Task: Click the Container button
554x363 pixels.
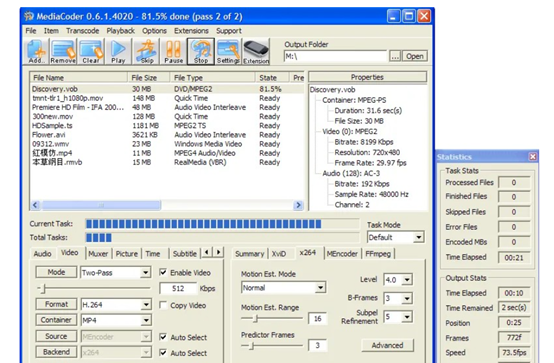Action: click(x=56, y=320)
